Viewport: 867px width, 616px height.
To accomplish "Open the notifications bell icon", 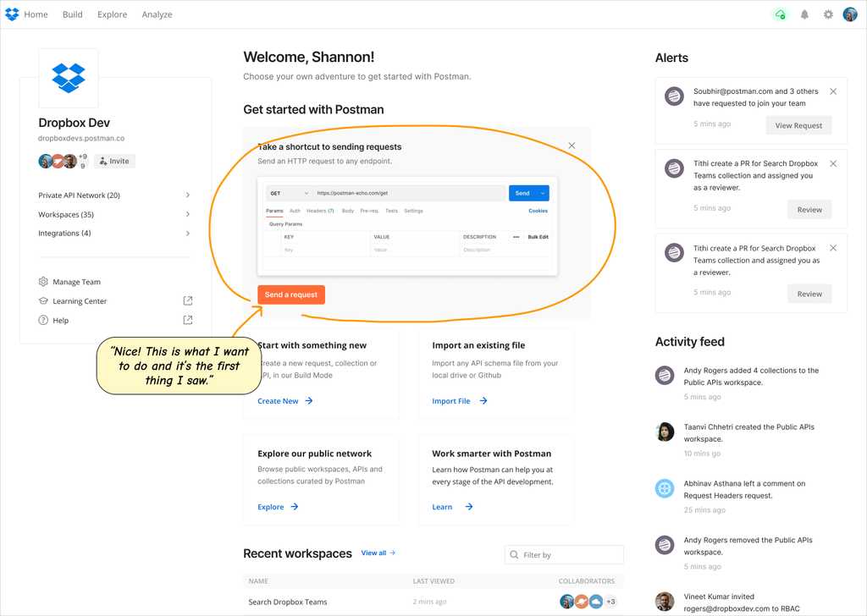I will tap(804, 14).
